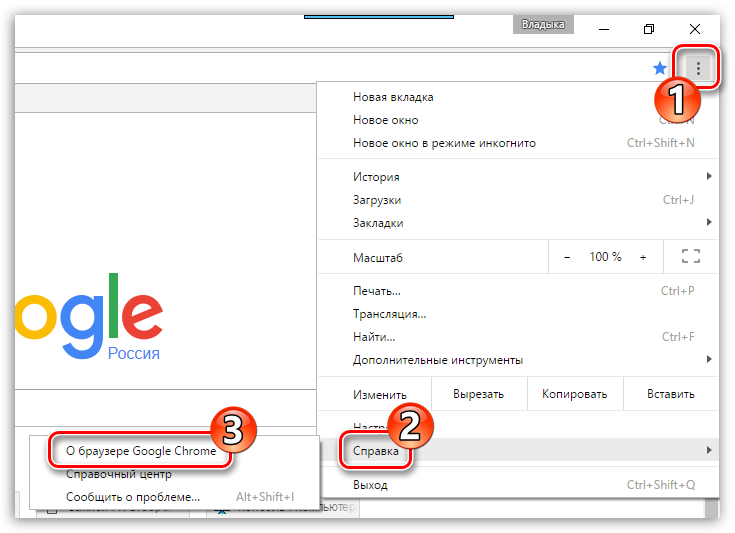Screen dimensions: 735x533
Task: Choose Выход menu entry
Action: coord(518,484)
